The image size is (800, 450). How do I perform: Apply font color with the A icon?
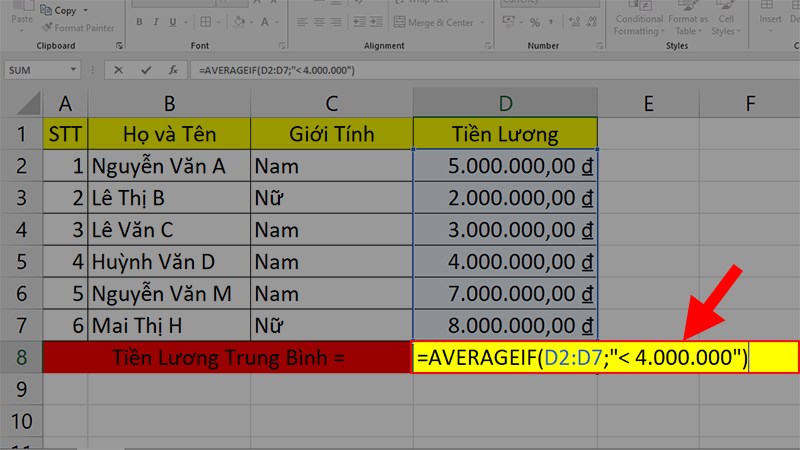tap(264, 22)
